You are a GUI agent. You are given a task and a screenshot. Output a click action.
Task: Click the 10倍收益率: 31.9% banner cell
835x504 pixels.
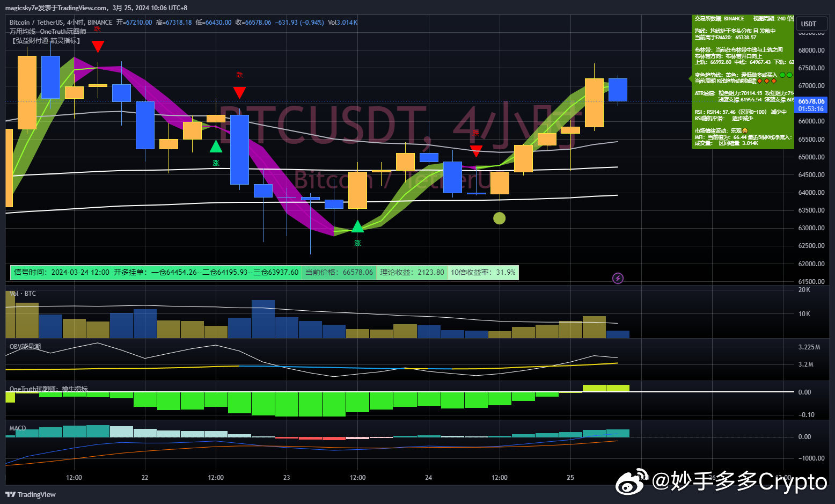coord(483,272)
